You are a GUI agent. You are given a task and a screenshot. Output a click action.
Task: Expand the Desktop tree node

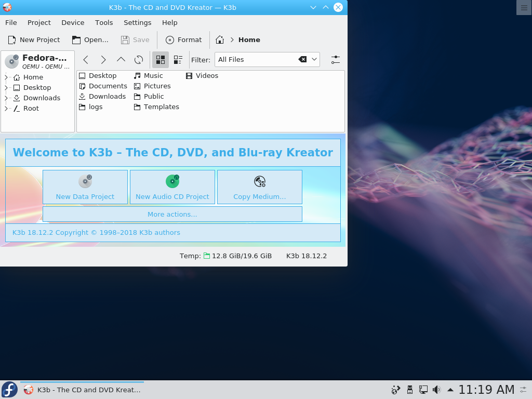[6, 87]
